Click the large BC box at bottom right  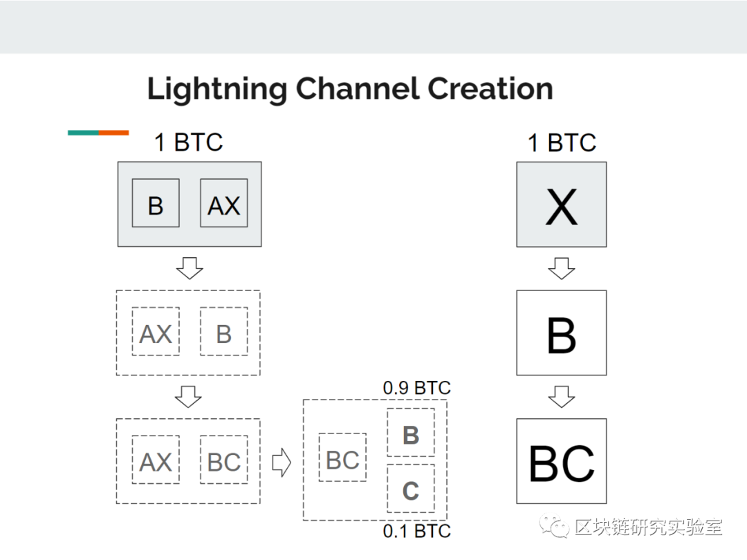tap(561, 461)
